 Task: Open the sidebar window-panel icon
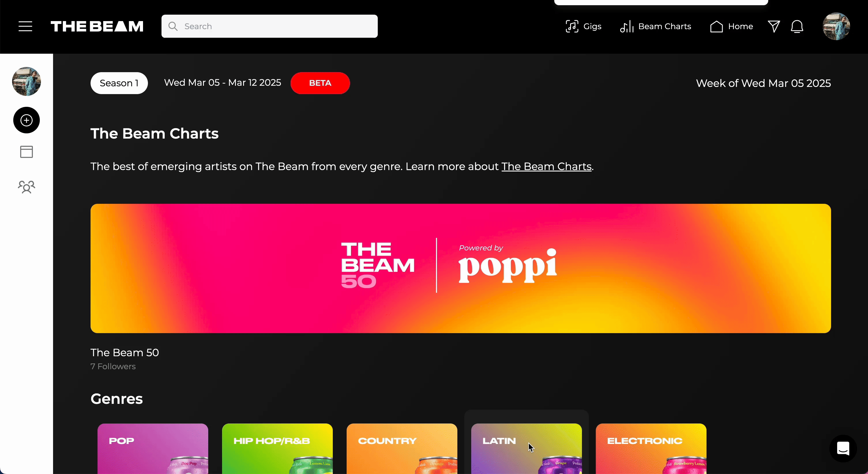pyautogui.click(x=26, y=152)
